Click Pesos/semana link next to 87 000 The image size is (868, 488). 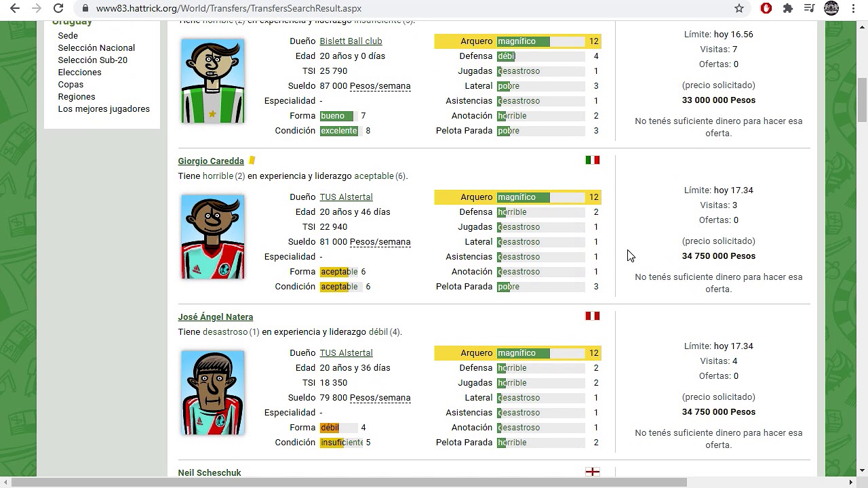(x=380, y=85)
